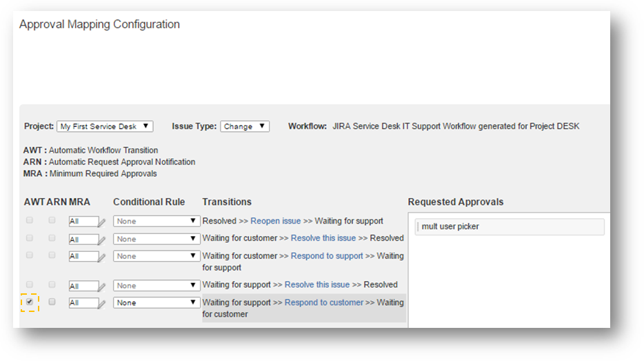The height and width of the screenshot is (361, 644).
Task: Expand Conditional Rule dropdown for Respond to customer
Action: [157, 302]
